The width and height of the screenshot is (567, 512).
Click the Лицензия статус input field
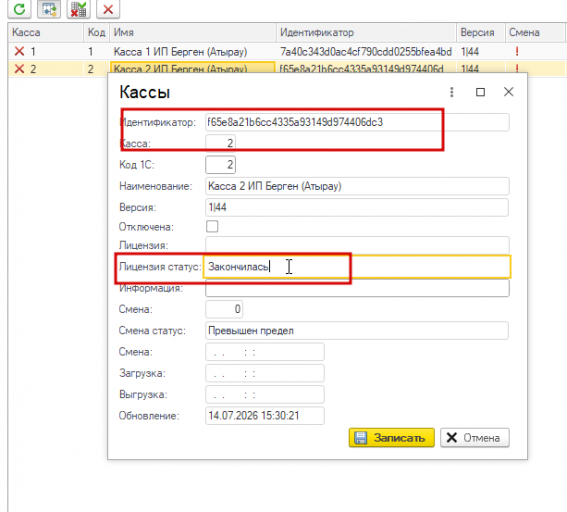[x=357, y=267]
